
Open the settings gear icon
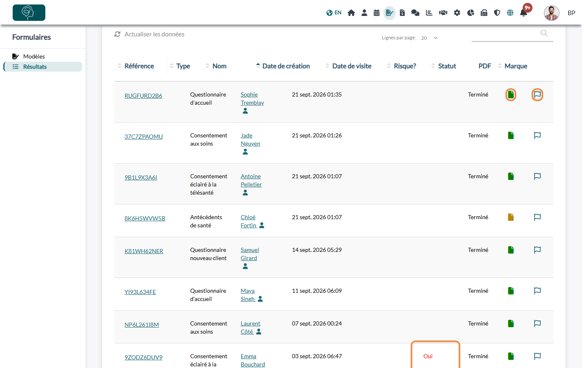pyautogui.click(x=457, y=13)
